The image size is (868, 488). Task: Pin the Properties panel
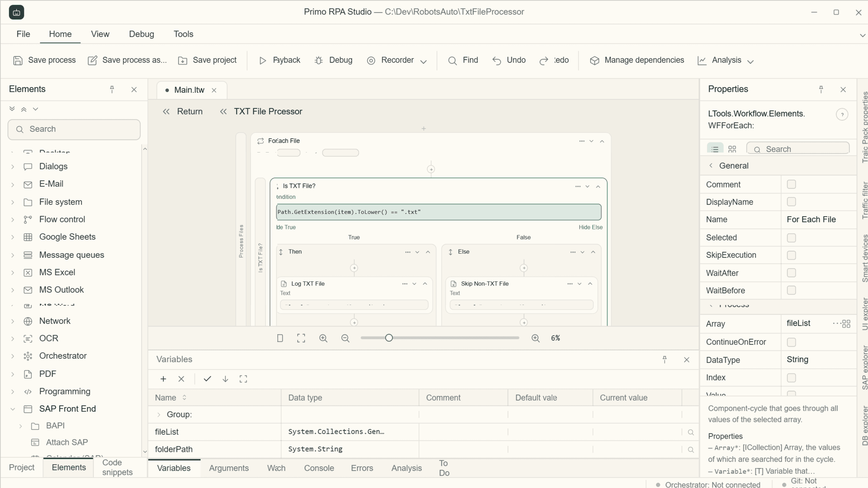821,89
